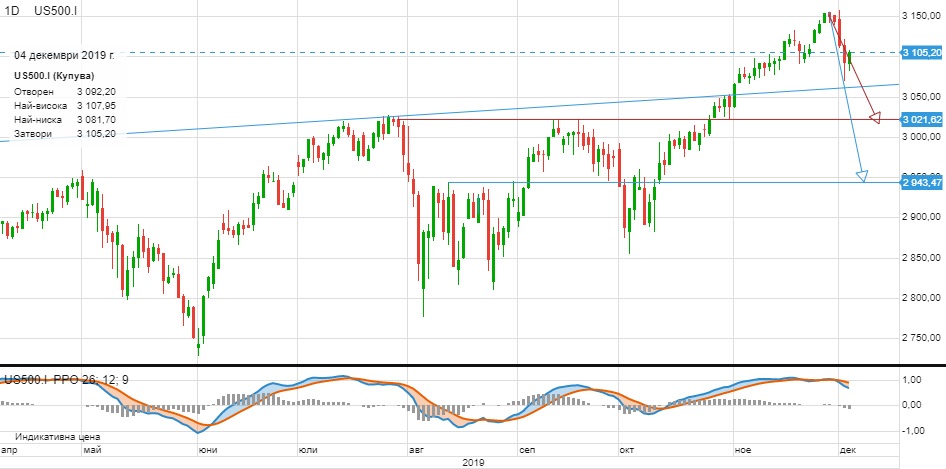Click the red arrowhead at 3 021,62 level
The height and width of the screenshot is (469, 946).
[874, 117]
